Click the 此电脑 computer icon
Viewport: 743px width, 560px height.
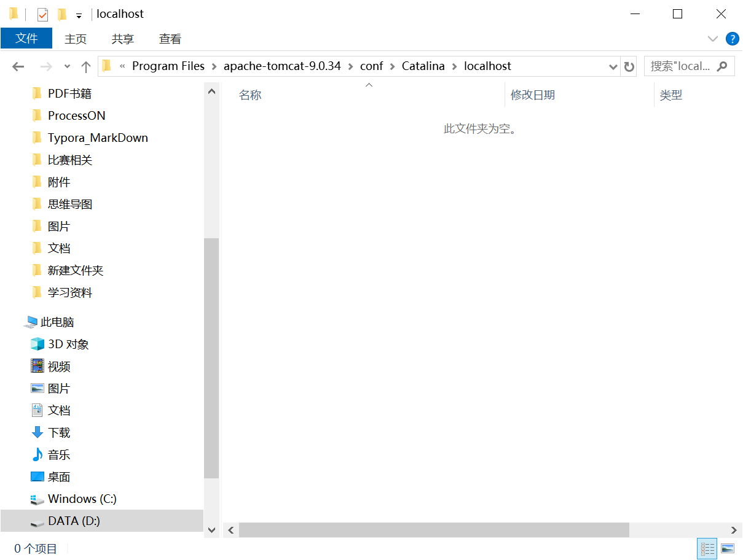[31, 322]
